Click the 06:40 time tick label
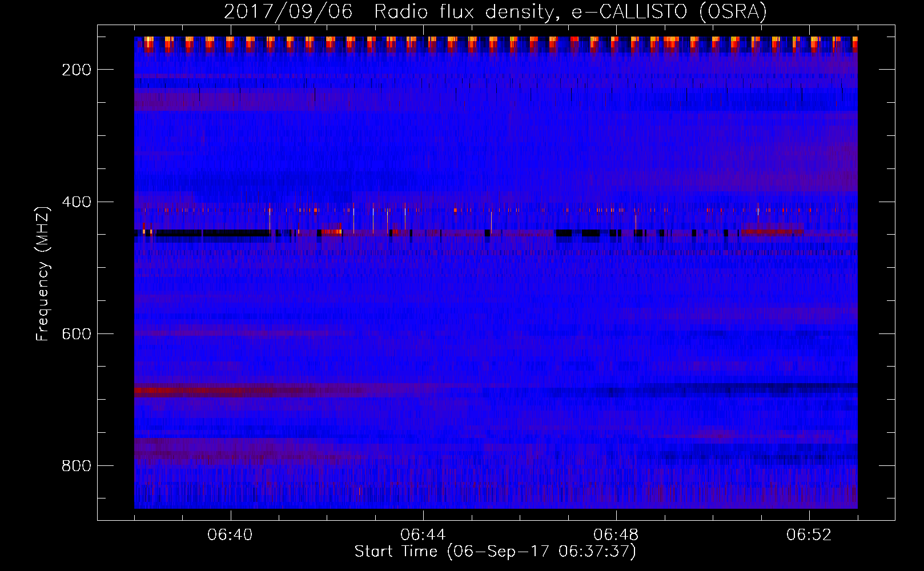Viewport: 924px width, 571px height. tap(230, 535)
